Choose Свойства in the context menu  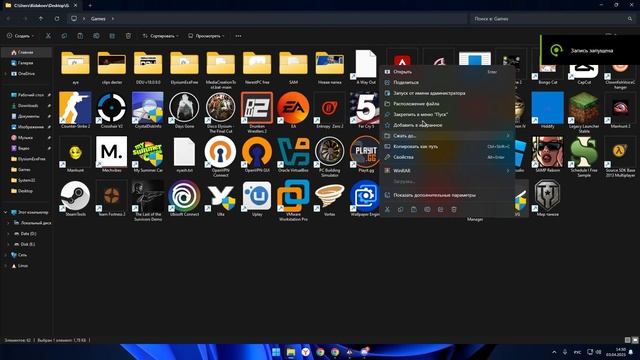(447, 157)
